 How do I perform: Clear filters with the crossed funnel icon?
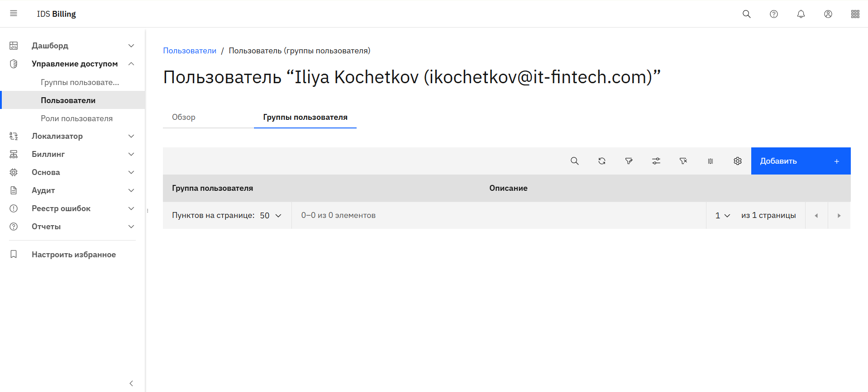point(683,161)
